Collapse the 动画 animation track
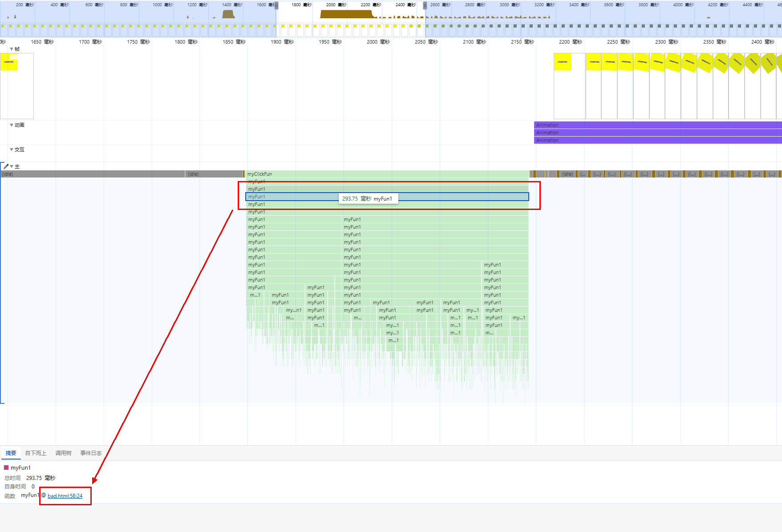The image size is (782, 532). (12, 125)
